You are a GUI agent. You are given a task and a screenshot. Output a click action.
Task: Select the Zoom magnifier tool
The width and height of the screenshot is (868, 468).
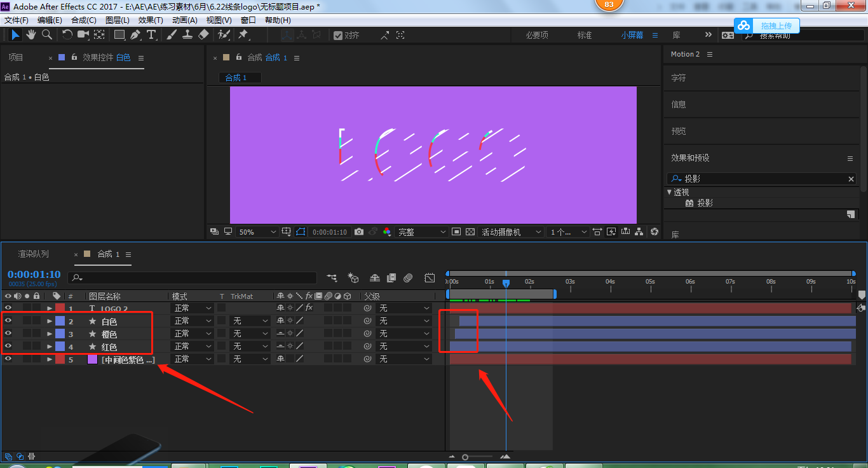pos(46,34)
